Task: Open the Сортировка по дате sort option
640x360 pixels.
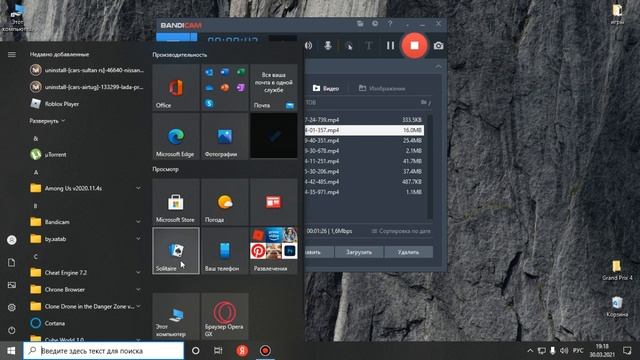Action: tap(401, 231)
